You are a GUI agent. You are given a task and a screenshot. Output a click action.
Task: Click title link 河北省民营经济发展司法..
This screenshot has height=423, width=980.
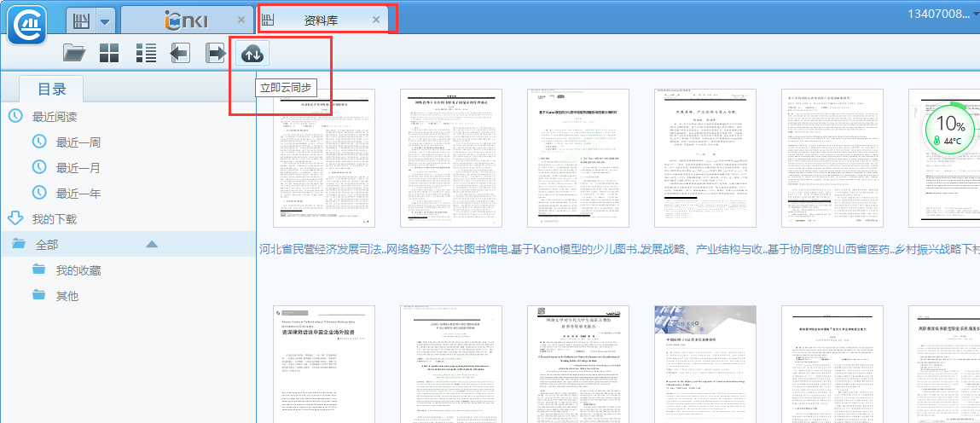[x=322, y=250]
